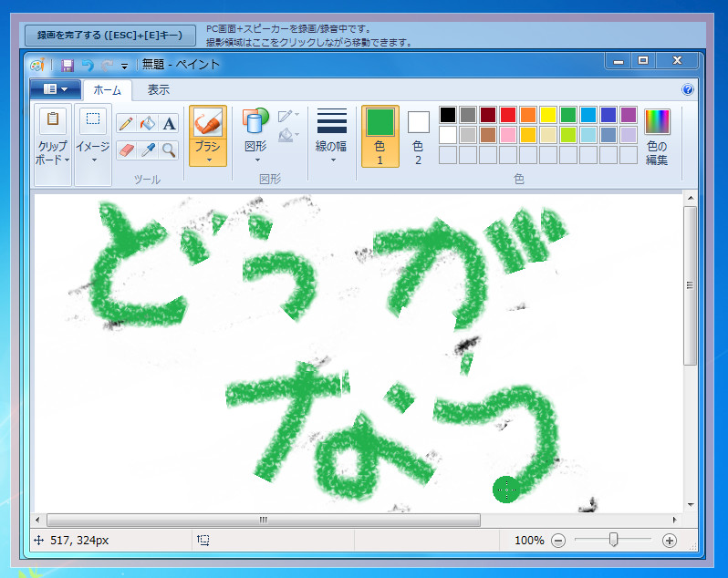
Task: Click the zoom slider handle
Action: click(x=613, y=540)
